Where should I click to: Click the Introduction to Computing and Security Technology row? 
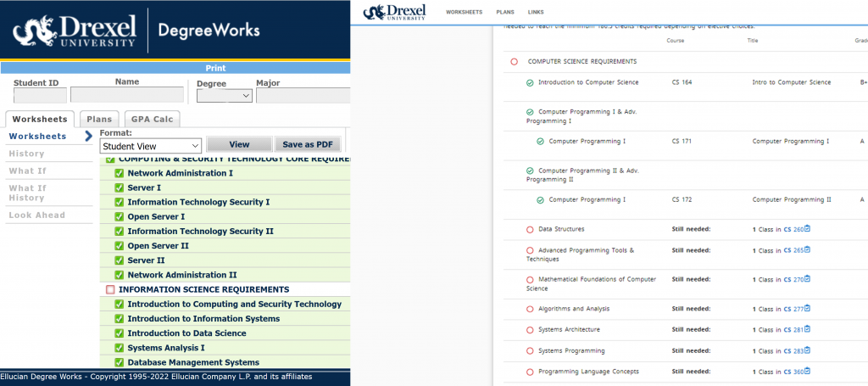pos(225,304)
